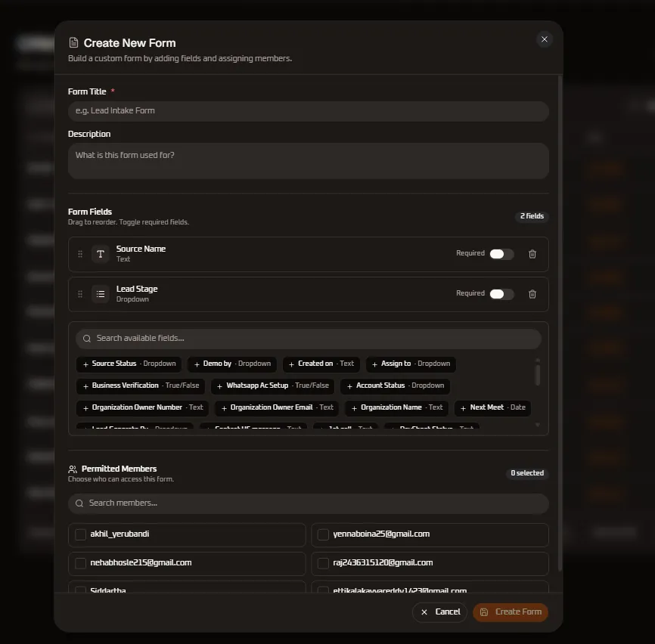Screen dimensions: 655x644
Task: Grab the drag handle of Lead Stage
Action: 80,294
